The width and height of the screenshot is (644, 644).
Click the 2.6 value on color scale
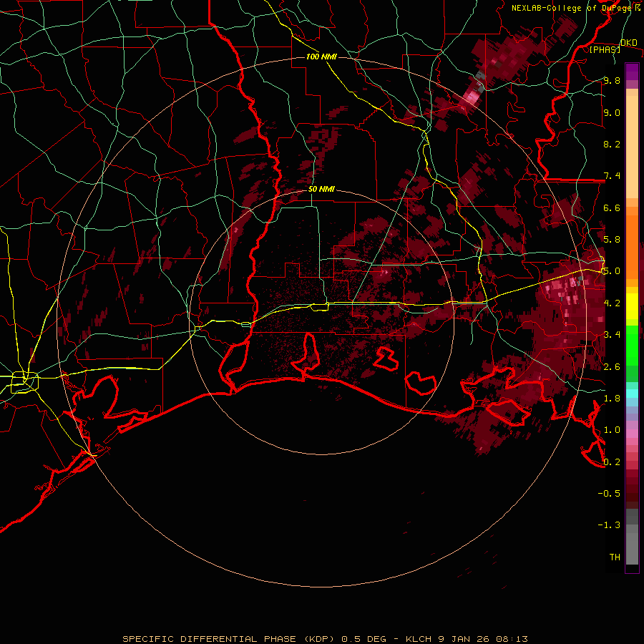tap(612, 367)
